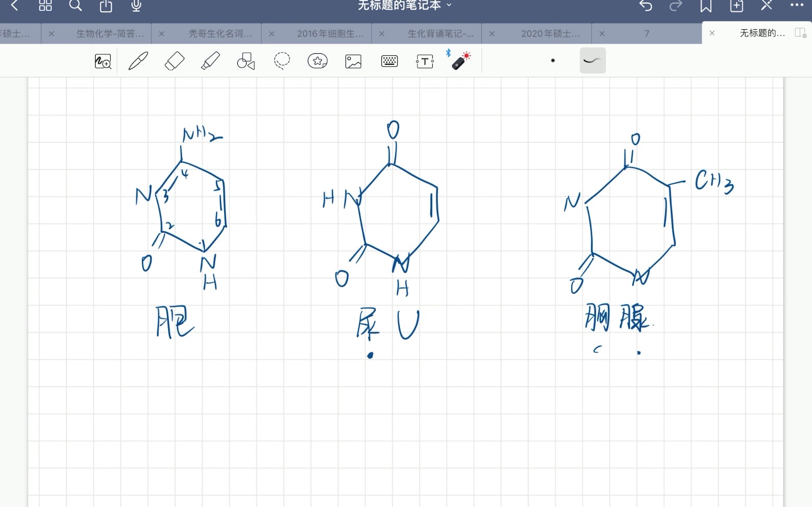Select the Eraser tool
812x507 pixels.
pos(175,61)
